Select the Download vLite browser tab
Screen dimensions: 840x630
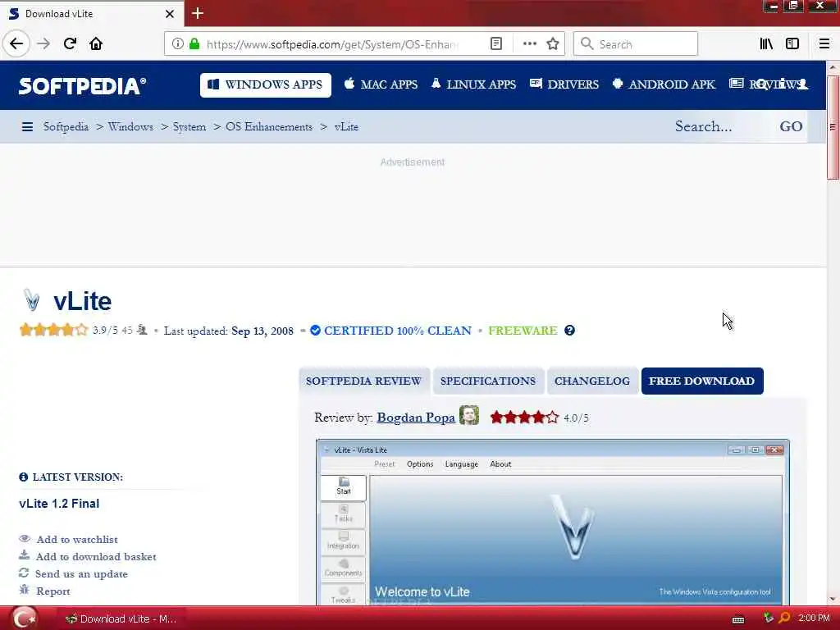point(92,13)
